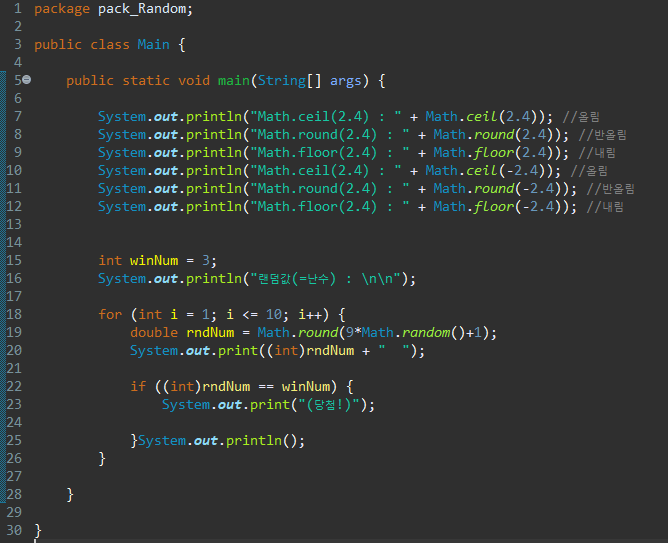The height and width of the screenshot is (543, 668).
Task: Click the closing brace on line 26
Action: click(x=102, y=459)
